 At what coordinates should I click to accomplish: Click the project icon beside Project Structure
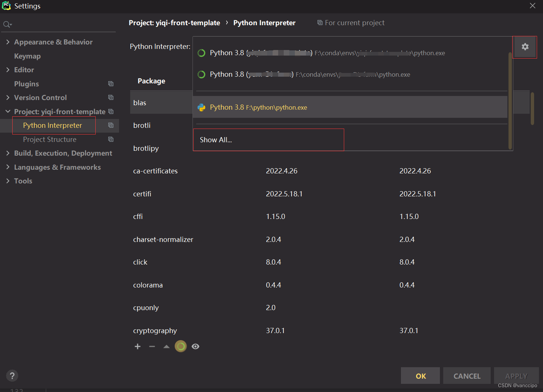coord(111,139)
